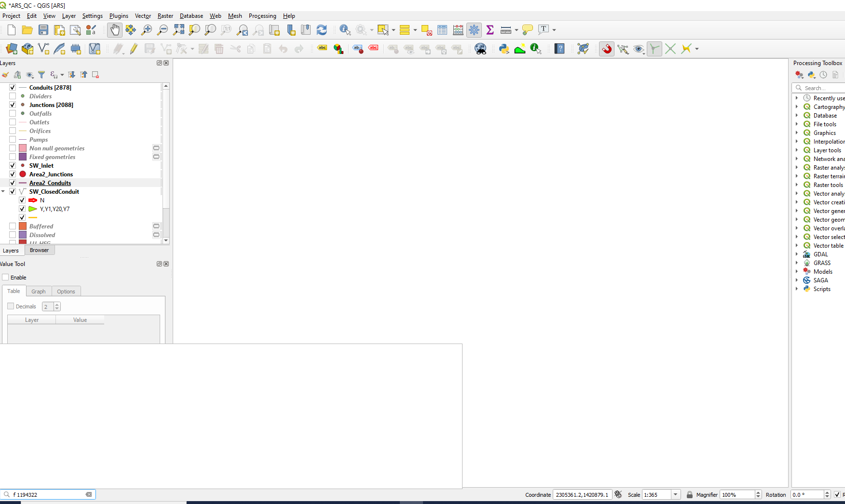
Task: Open the Python Console
Action: 503,48
